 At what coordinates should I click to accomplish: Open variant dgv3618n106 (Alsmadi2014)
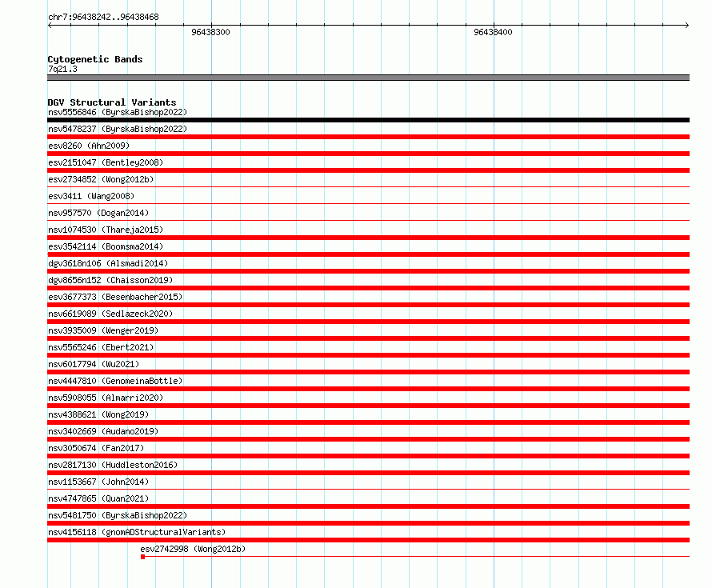[108, 263]
